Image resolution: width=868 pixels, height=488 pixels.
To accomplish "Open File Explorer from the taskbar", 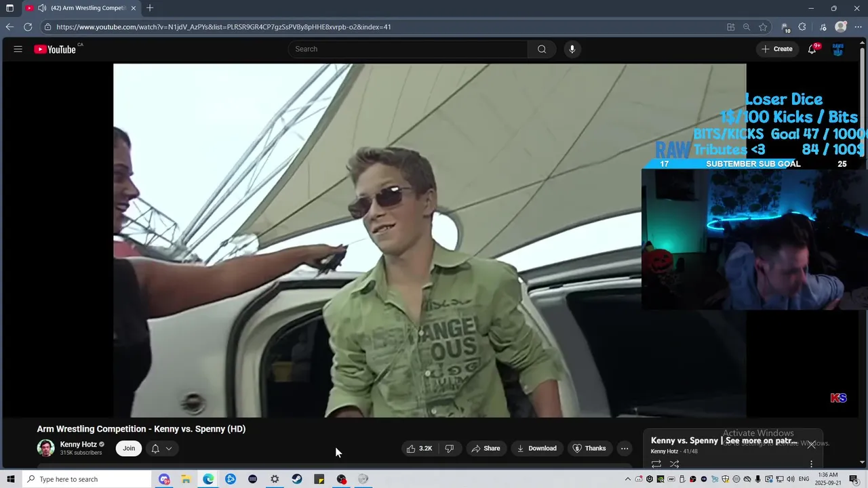I will coord(186,479).
